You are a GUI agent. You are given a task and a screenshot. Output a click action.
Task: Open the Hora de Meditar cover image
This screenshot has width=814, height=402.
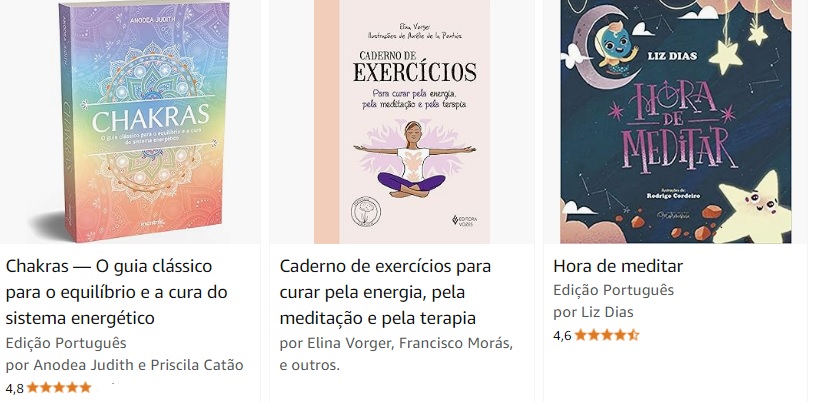(676, 122)
